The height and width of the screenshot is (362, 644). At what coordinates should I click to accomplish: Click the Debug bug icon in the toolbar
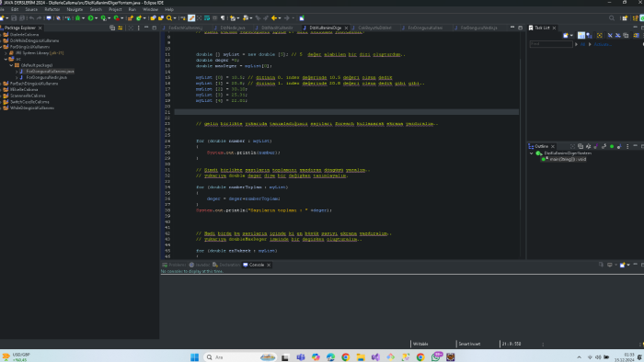point(77,18)
